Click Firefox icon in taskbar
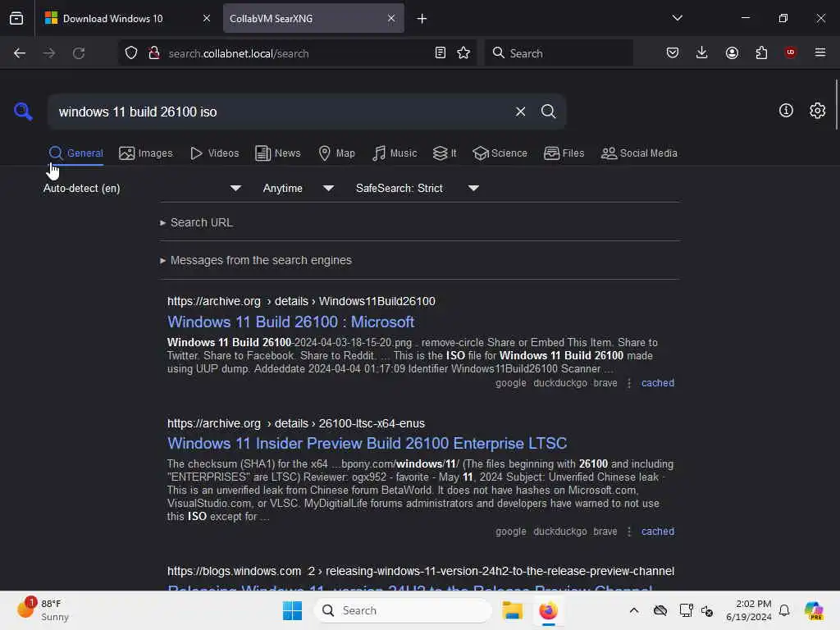The width and height of the screenshot is (840, 630). click(x=548, y=610)
